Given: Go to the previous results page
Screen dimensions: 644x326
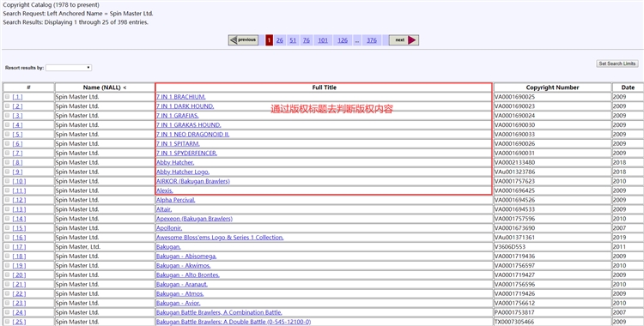Looking at the screenshot, I should point(243,39).
